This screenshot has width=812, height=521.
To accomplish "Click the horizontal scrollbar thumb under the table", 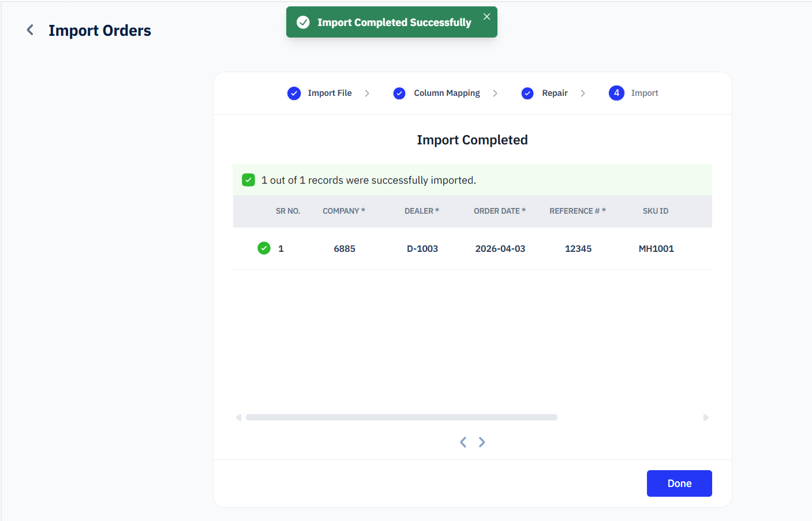I will coord(401,418).
